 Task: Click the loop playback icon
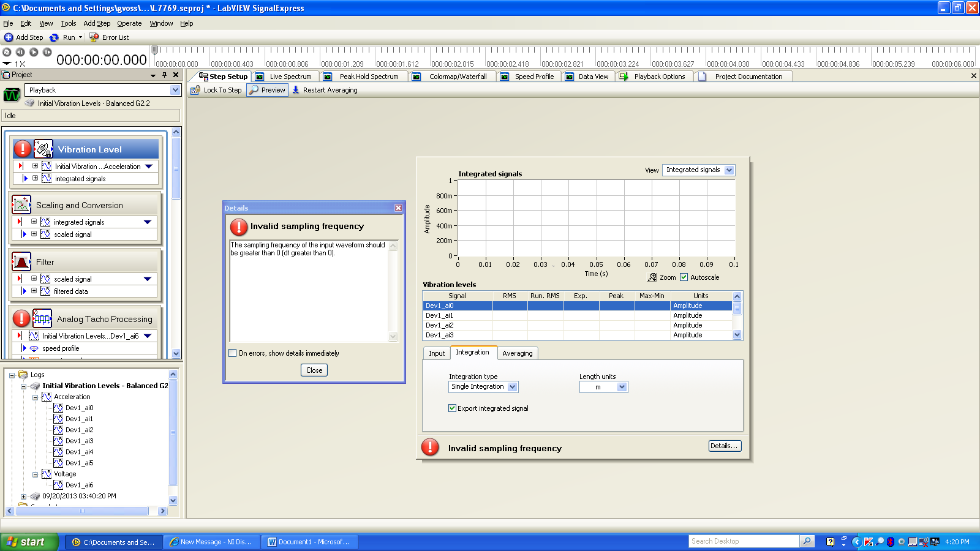pyautogui.click(x=7, y=52)
